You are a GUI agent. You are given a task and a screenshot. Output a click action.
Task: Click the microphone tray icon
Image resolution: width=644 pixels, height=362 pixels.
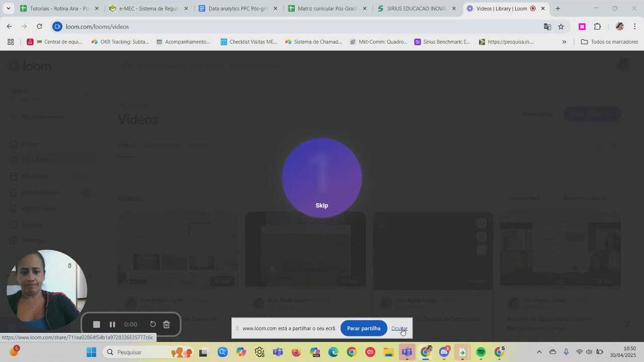(566, 352)
